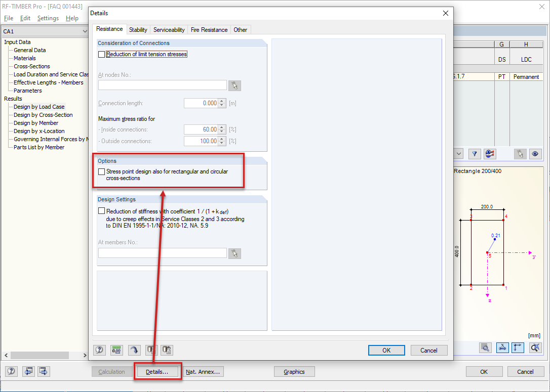Click the reset zoom view icon
This screenshot has width=550, height=392.
(535, 347)
